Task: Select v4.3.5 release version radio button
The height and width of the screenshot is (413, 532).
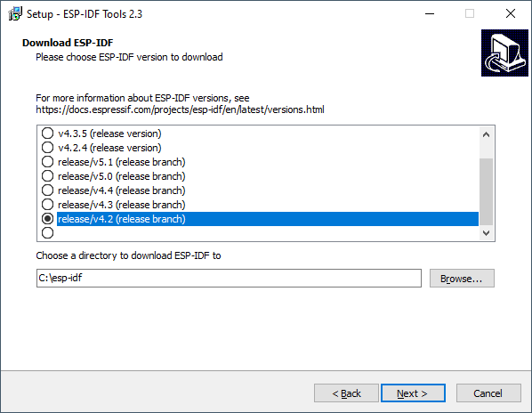Action: tap(101, 134)
